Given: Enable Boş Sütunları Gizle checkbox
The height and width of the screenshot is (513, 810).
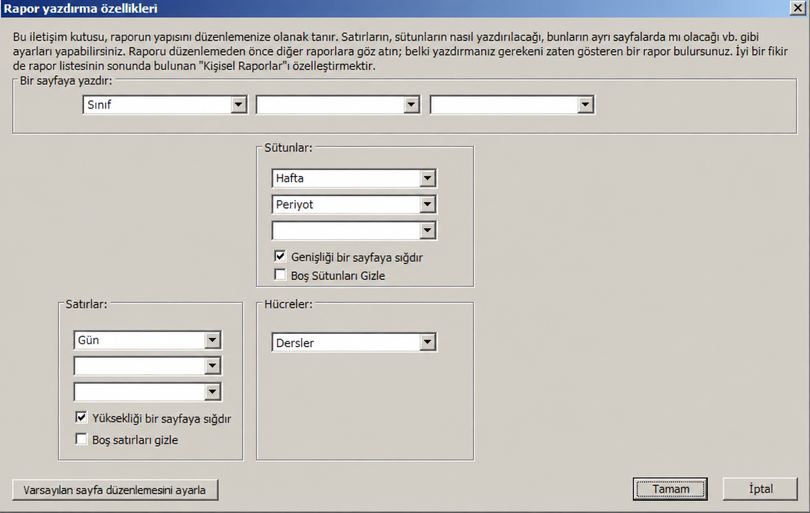Looking at the screenshot, I should click(280, 275).
